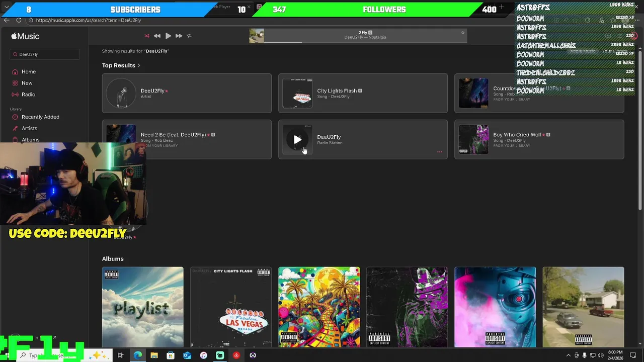Open a new browser tab with plus
The height and width of the screenshot is (362, 644).
coord(501,8)
